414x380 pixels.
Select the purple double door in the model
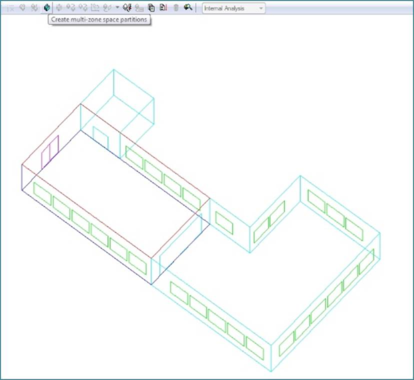tap(50, 152)
